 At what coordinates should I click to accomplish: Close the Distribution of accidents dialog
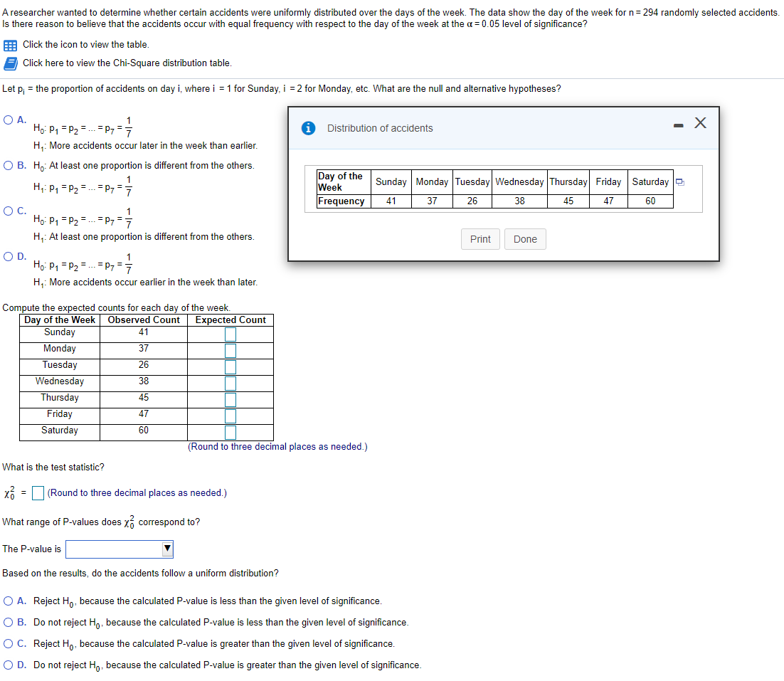[700, 122]
